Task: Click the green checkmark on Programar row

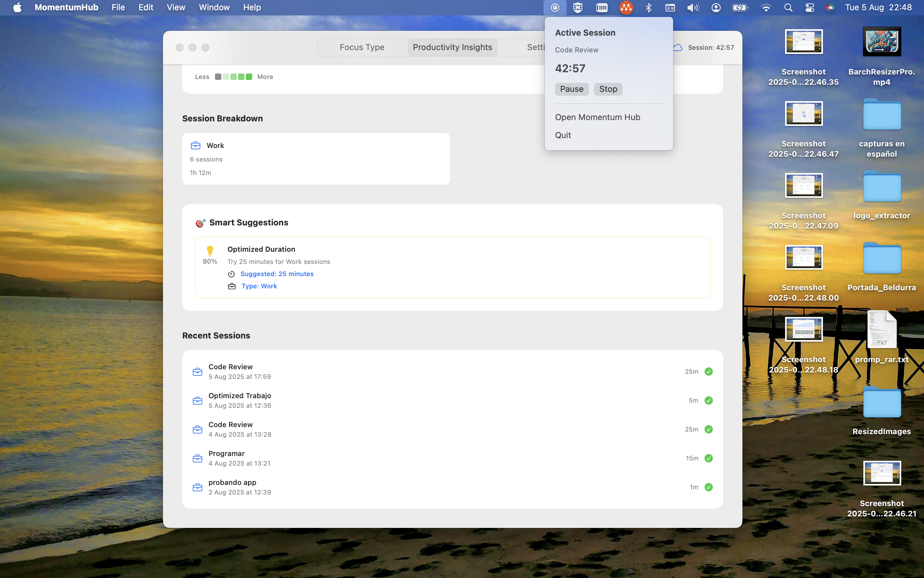Action: tap(709, 458)
